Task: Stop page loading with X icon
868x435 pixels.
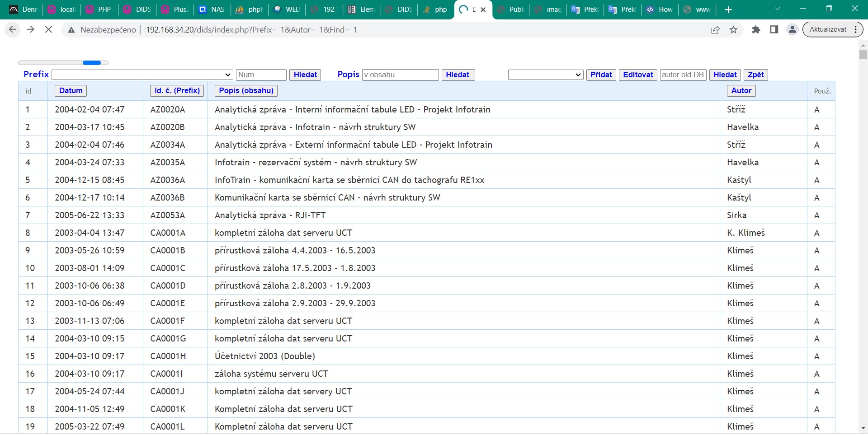Action: click(x=49, y=30)
